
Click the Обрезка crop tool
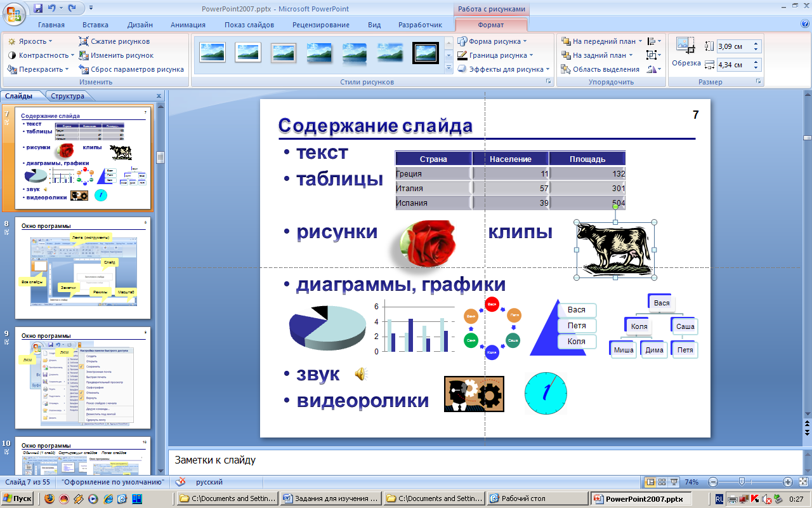[x=686, y=52]
